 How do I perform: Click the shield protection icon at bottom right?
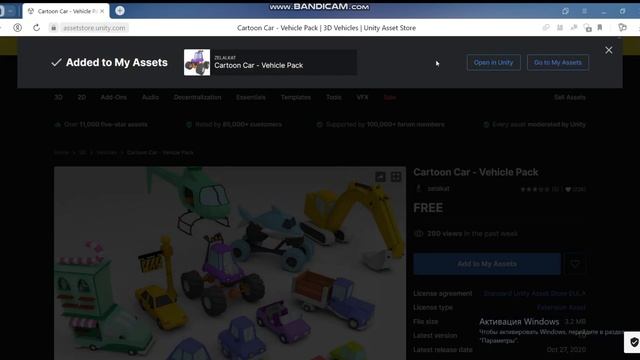[x=634, y=342]
